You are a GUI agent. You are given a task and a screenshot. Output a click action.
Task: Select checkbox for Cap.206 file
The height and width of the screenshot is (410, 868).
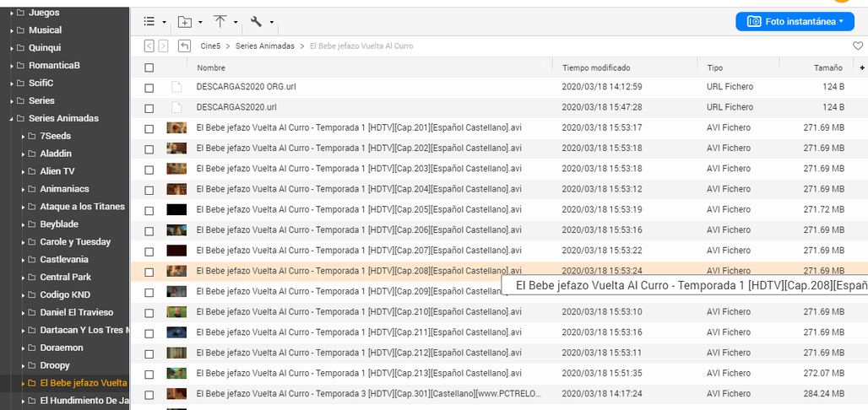149,231
